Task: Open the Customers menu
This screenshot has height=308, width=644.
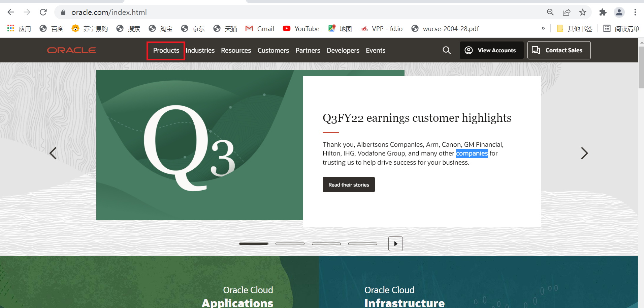Action: click(273, 50)
